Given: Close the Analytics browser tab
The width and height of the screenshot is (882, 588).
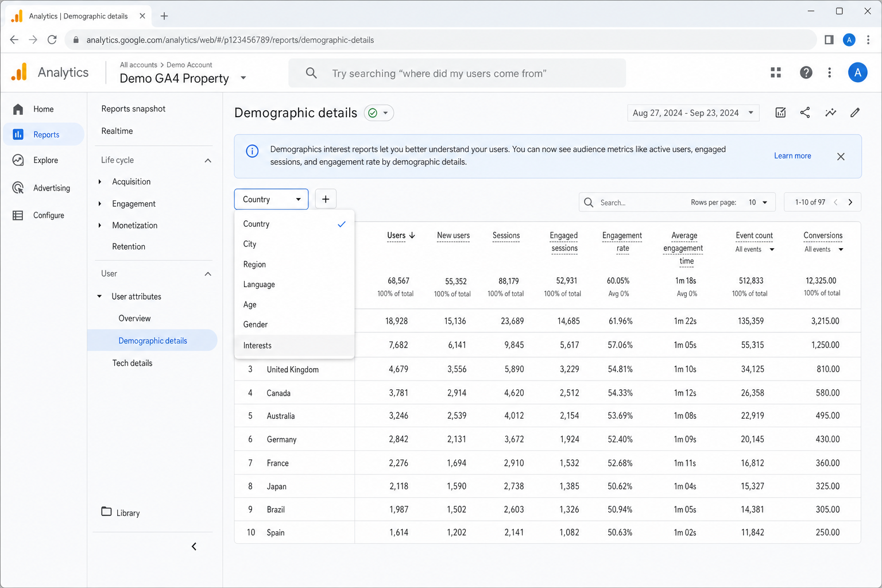Looking at the screenshot, I should 142,16.
